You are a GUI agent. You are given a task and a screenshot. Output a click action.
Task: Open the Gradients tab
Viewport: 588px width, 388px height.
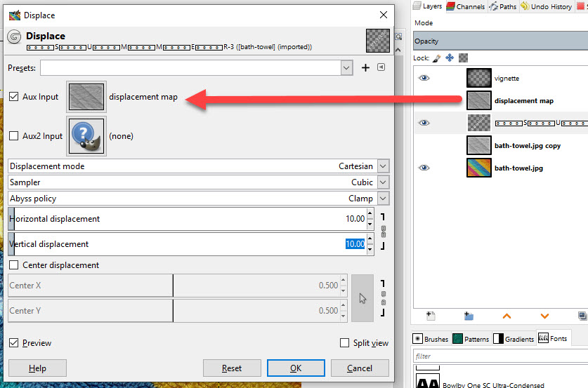(x=514, y=339)
